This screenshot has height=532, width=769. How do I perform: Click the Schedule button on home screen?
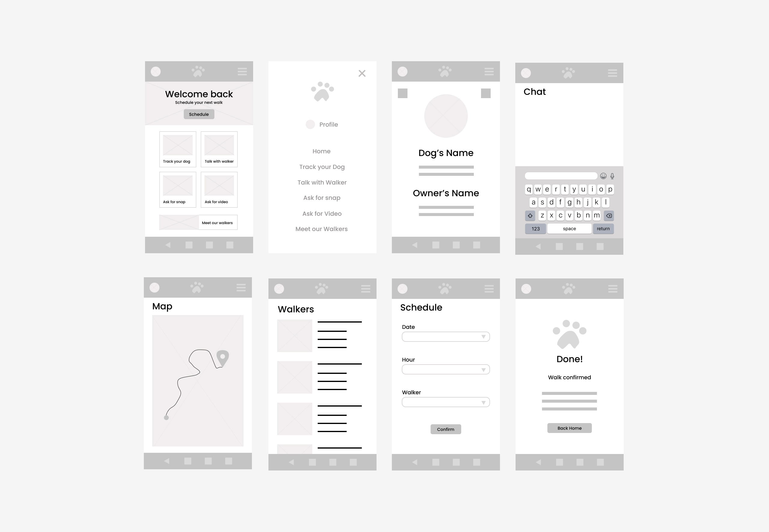199,114
